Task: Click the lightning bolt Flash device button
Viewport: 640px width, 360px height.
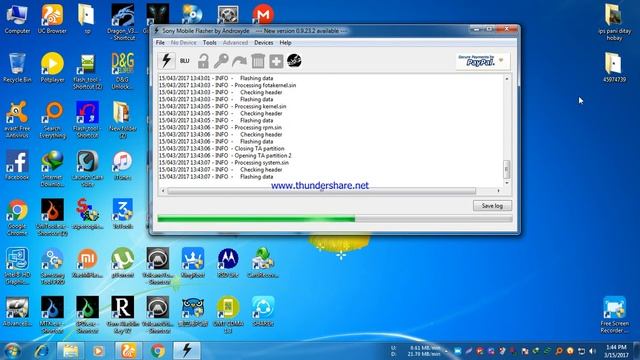Action: [x=167, y=61]
